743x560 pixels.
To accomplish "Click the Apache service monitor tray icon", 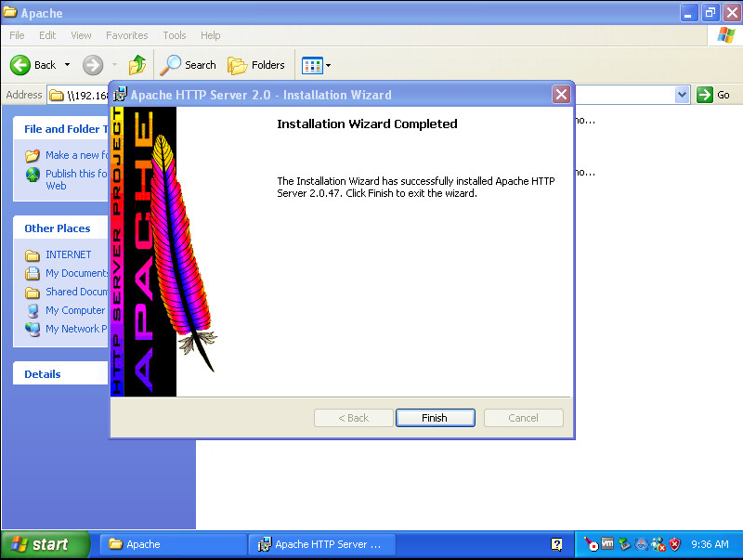I will tap(591, 544).
